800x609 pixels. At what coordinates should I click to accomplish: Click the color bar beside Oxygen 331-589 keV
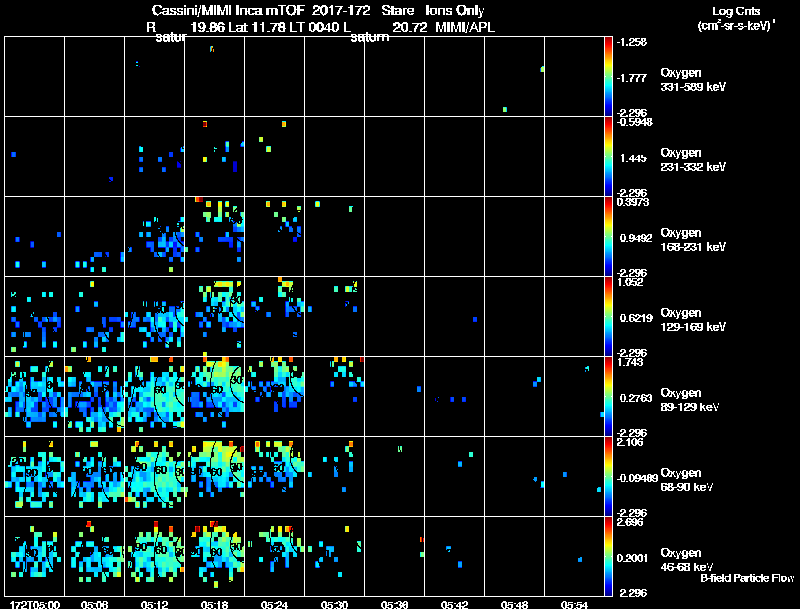coord(608,76)
